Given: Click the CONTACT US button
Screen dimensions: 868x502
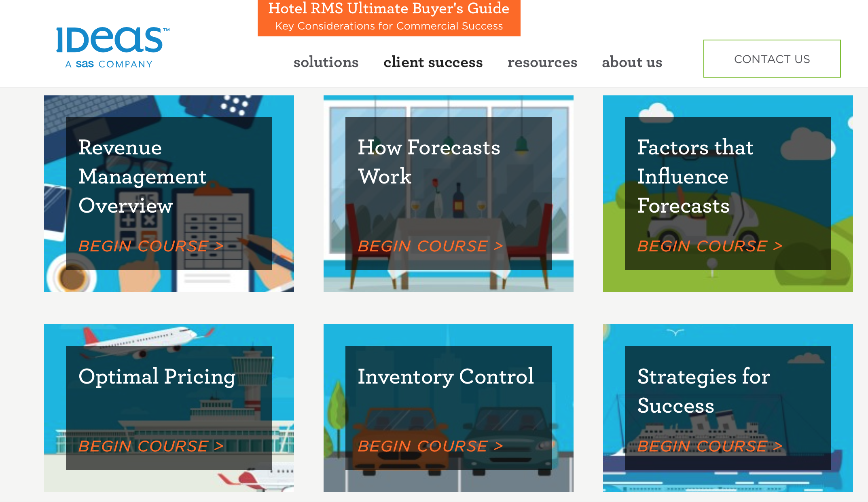Looking at the screenshot, I should (x=772, y=59).
